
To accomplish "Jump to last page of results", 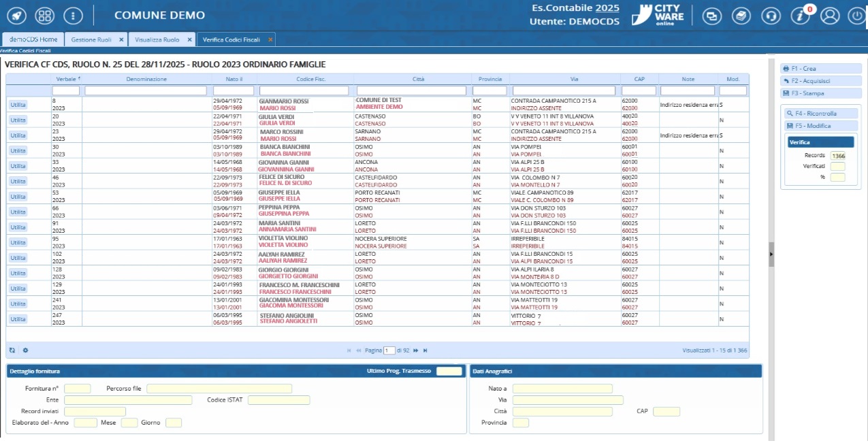I will coord(425,350).
